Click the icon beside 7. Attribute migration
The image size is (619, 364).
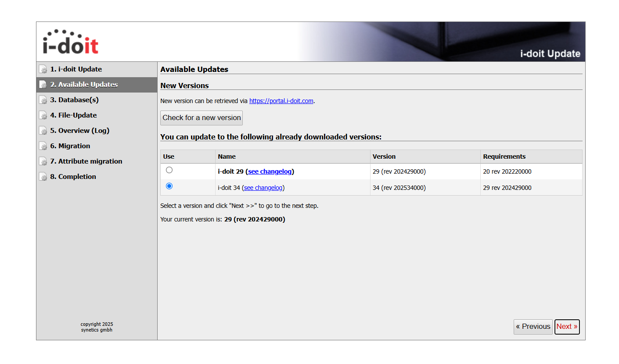[x=43, y=161]
